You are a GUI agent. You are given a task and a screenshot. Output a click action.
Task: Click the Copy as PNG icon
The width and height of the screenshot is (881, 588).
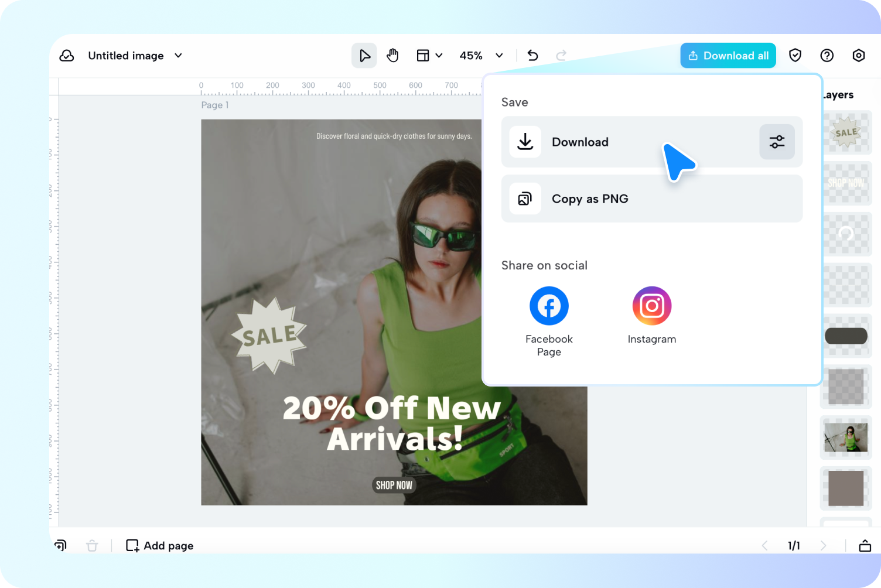point(525,199)
